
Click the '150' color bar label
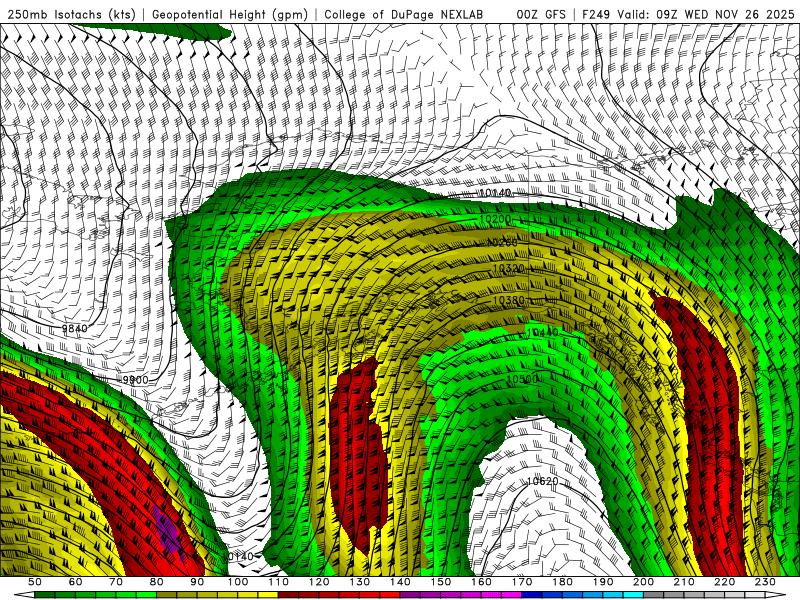point(441,582)
